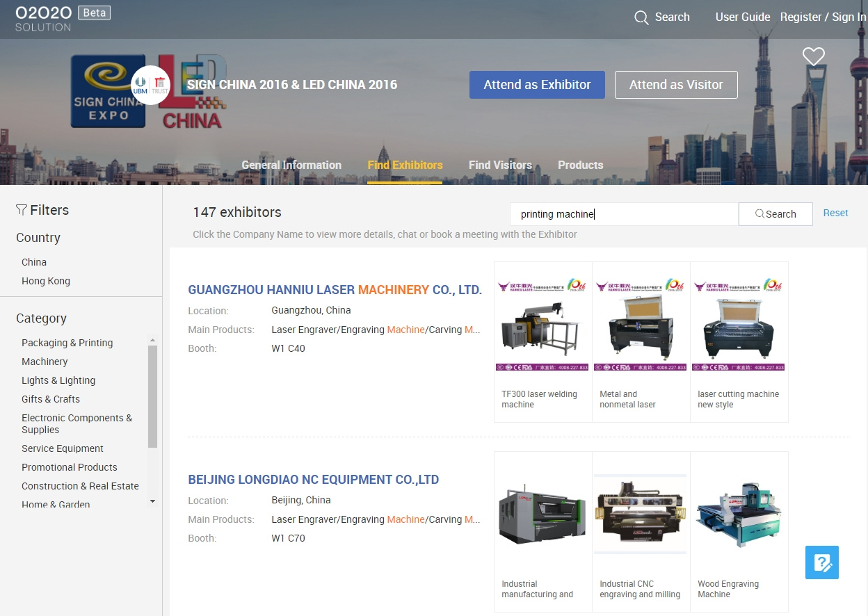
Task: Click booth number W1 C40
Action: tap(288, 348)
